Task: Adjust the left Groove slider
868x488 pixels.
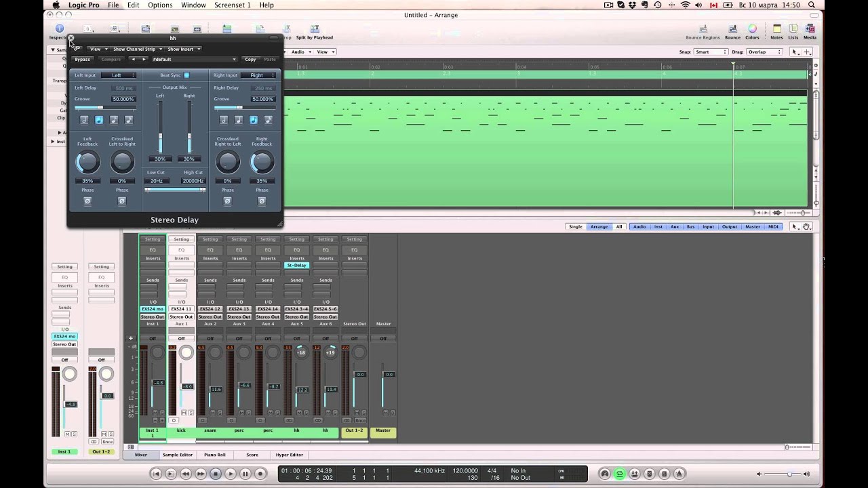Action: pyautogui.click(x=105, y=107)
